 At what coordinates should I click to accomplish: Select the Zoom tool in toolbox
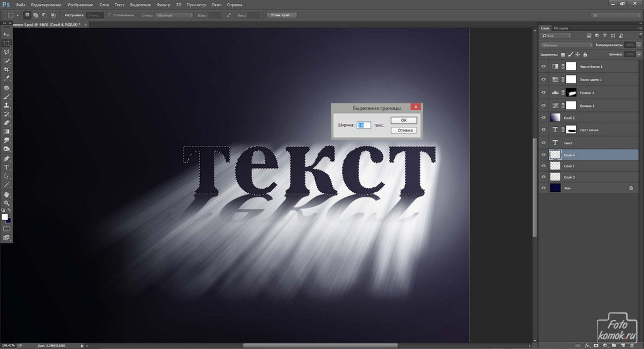point(7,203)
